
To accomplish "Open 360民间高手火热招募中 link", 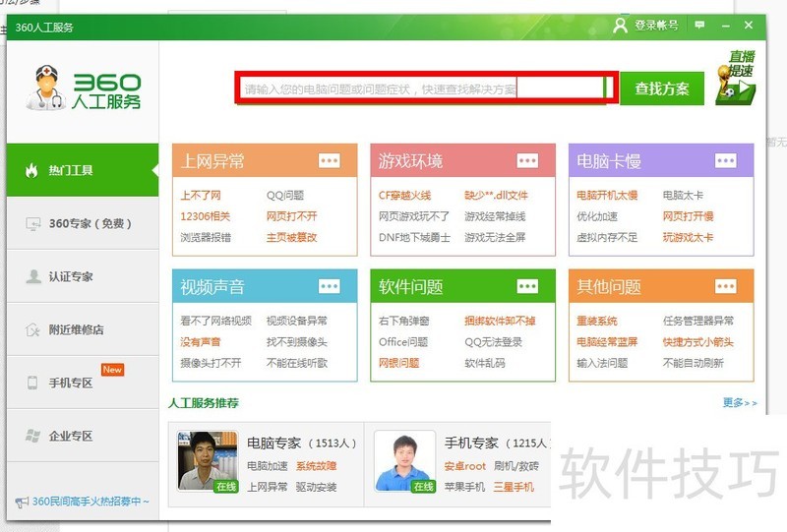I will [x=91, y=502].
